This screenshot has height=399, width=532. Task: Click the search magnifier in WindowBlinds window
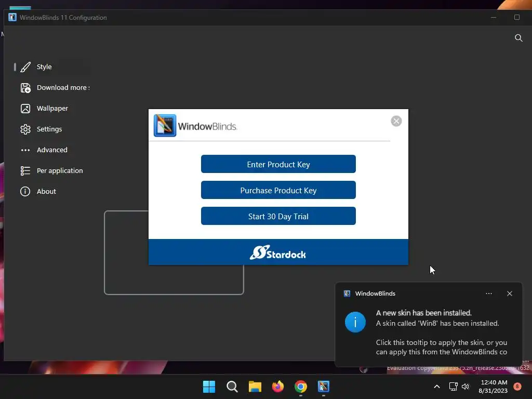click(518, 37)
